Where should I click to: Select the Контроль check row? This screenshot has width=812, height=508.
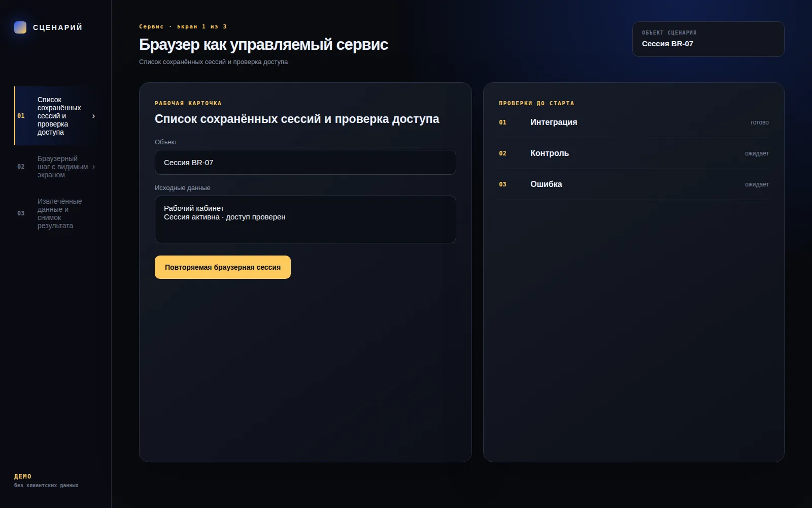click(x=634, y=153)
